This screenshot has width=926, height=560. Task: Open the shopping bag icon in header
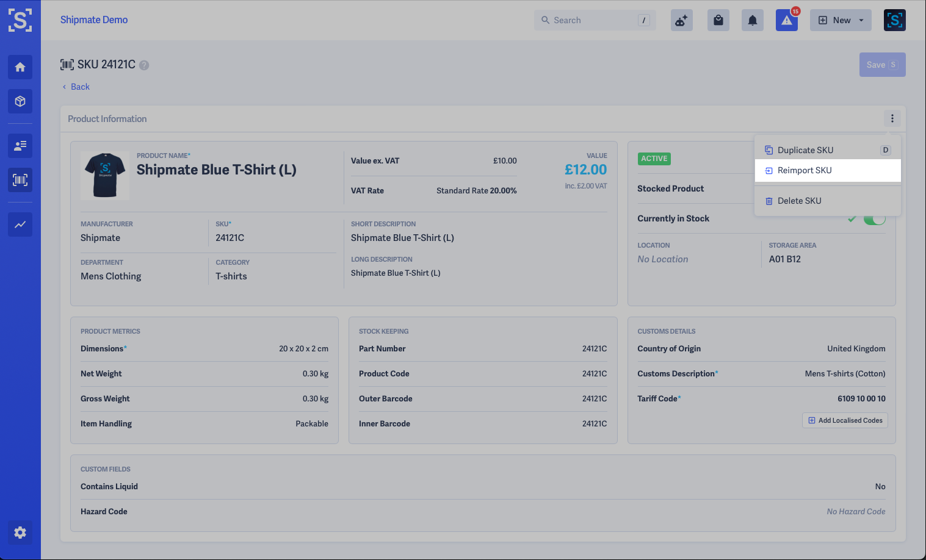pos(718,20)
